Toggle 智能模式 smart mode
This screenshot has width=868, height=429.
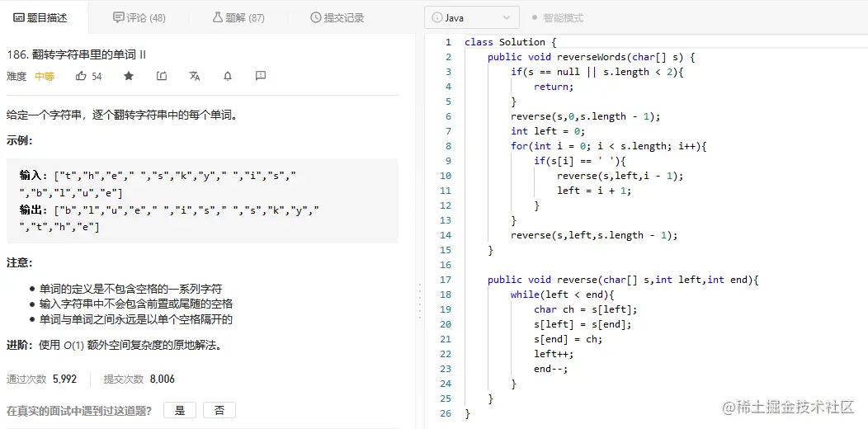point(558,17)
